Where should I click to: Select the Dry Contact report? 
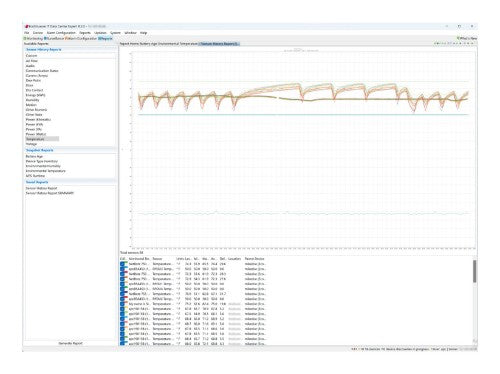[x=34, y=90]
